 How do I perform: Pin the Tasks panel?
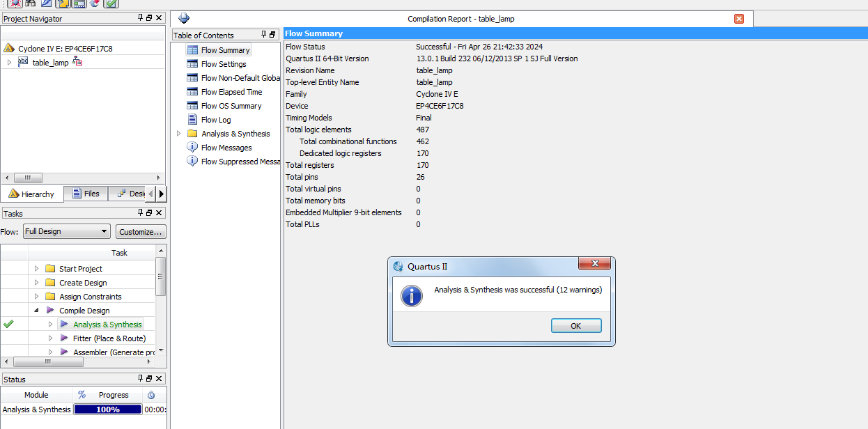140,213
